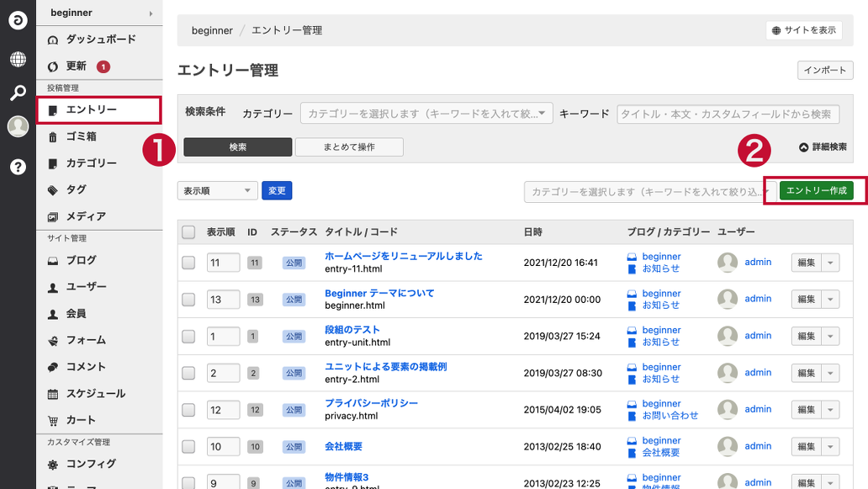Click the user avatar in left rail

coord(18,127)
